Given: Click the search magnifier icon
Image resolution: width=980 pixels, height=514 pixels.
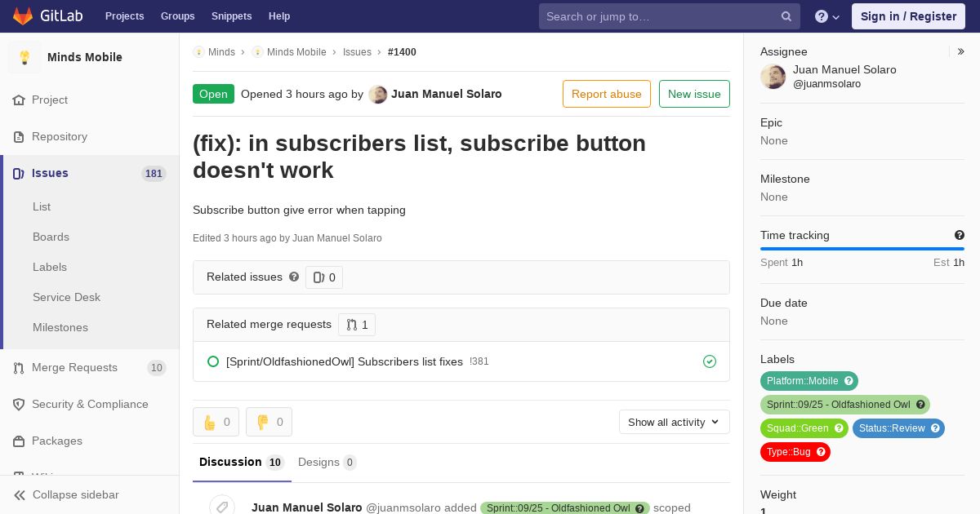Looking at the screenshot, I should (786, 16).
